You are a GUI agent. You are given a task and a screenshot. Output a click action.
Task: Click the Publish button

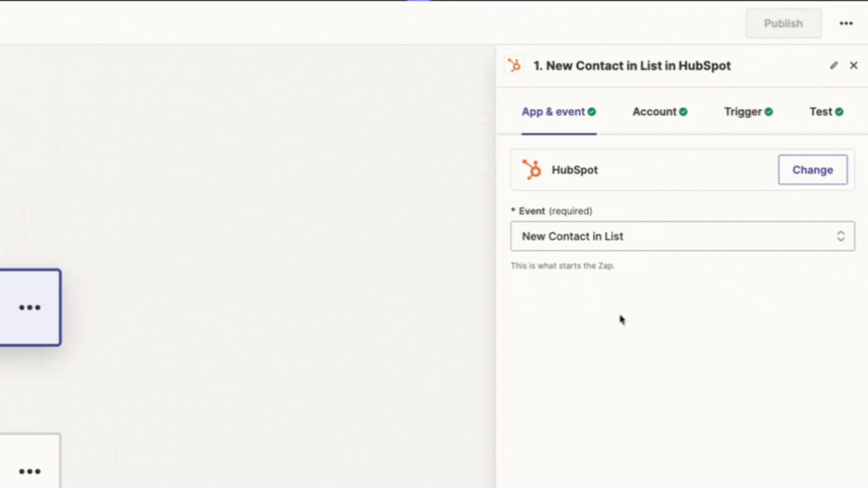point(783,23)
